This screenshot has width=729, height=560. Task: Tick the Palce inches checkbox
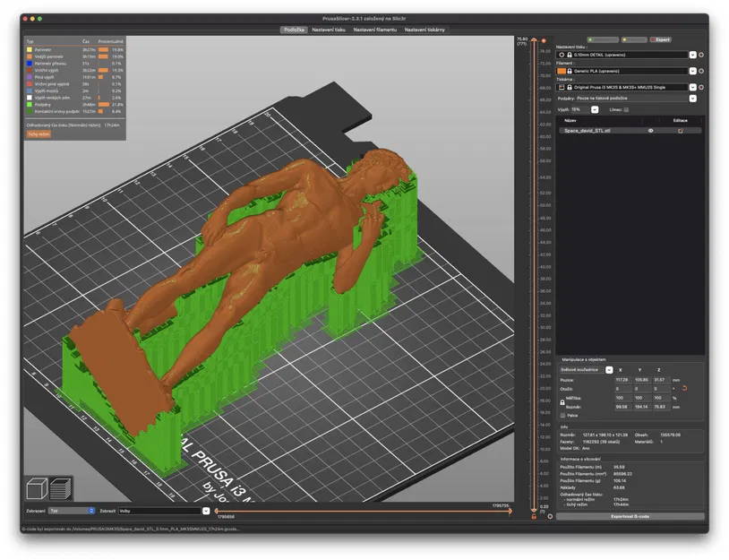pos(563,416)
